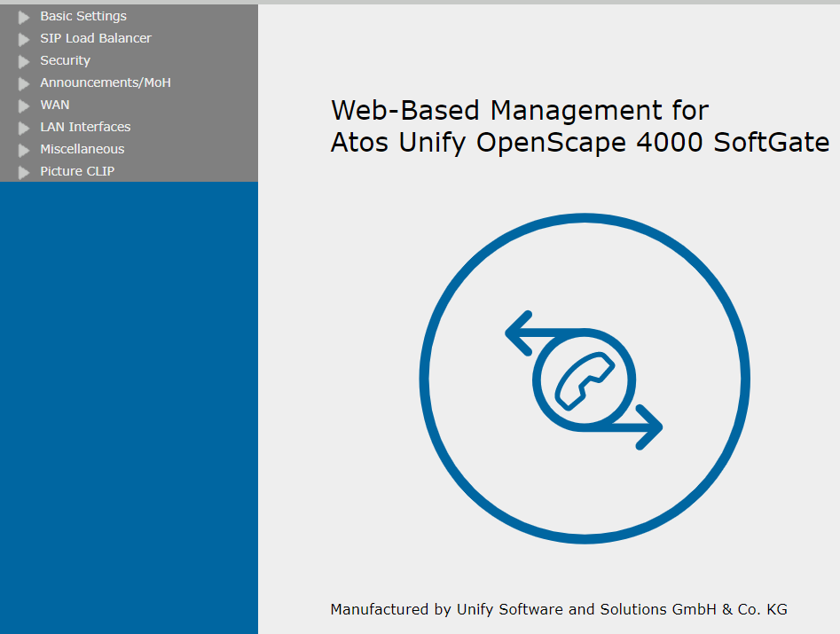Open SIP Load Balancer entry
This screenshot has width=840, height=634.
96,38
